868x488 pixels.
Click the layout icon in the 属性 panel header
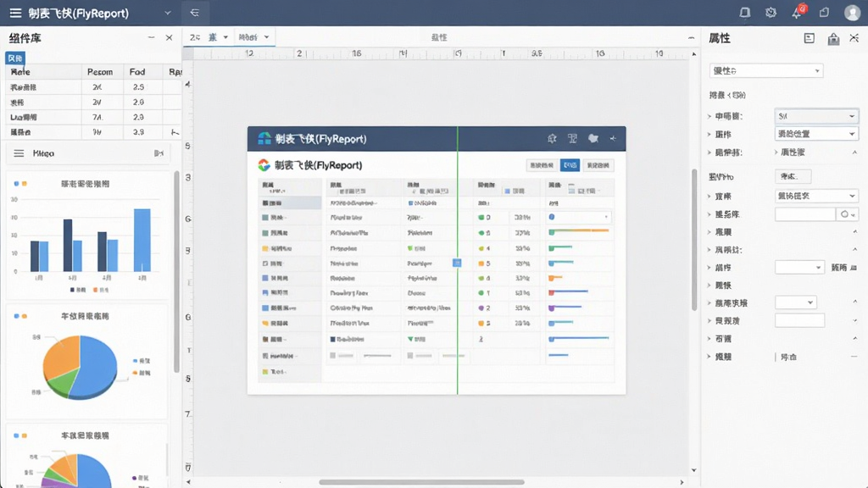click(x=810, y=38)
